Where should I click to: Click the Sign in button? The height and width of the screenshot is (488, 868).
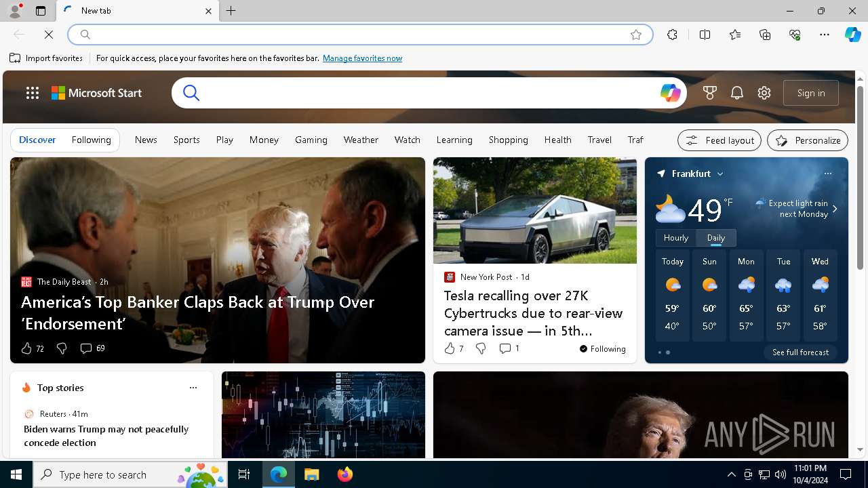[x=811, y=93]
